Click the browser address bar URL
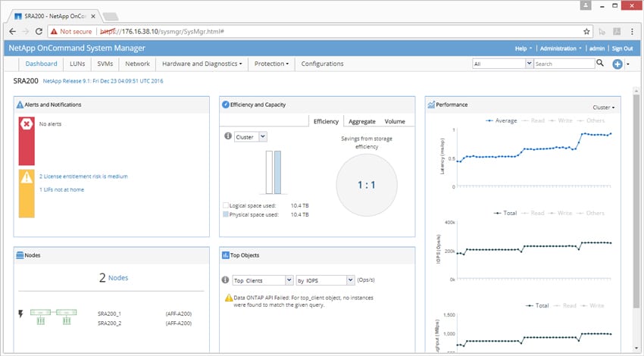This screenshot has height=356, width=644. coord(162,32)
